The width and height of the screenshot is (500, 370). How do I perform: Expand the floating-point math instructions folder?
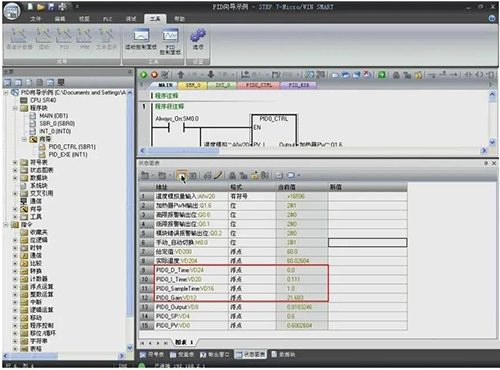click(x=15, y=286)
